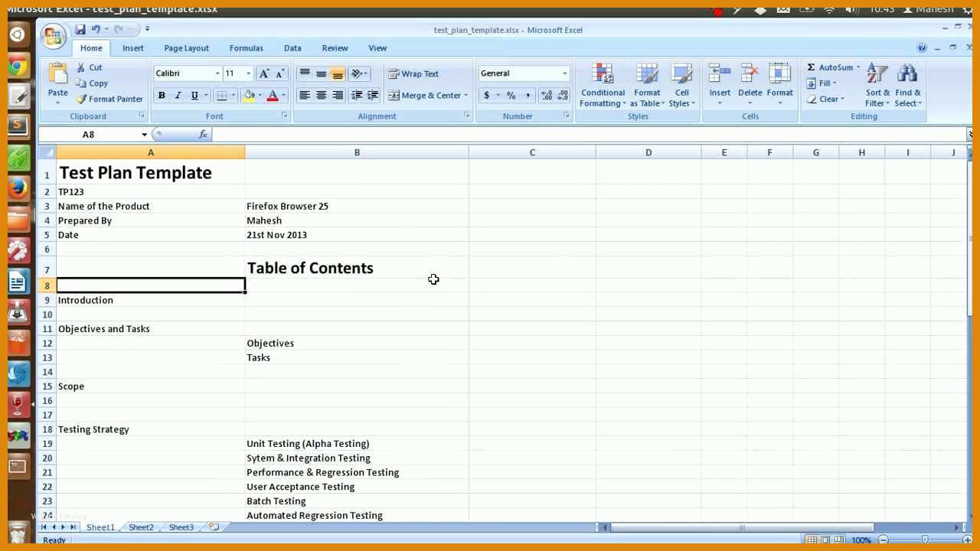Switch to the View tab
Image resolution: width=980 pixels, height=551 pixels.
pos(377,48)
